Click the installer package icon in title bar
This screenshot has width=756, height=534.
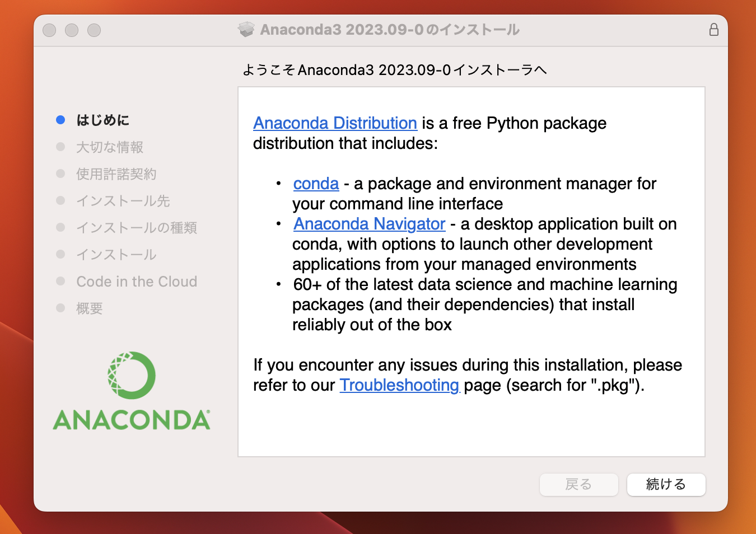(x=245, y=30)
